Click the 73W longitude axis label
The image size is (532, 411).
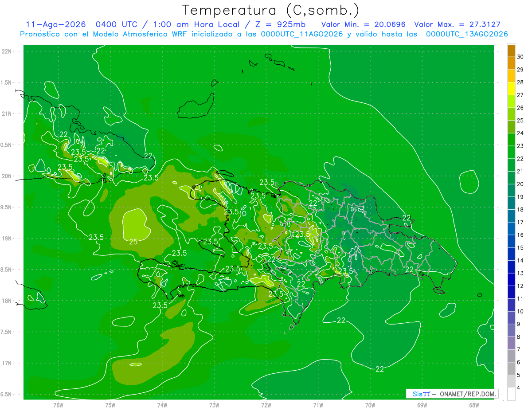point(214,405)
